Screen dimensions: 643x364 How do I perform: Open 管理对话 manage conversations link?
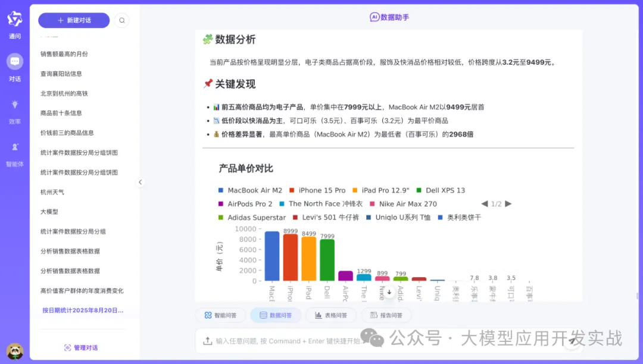click(x=81, y=347)
